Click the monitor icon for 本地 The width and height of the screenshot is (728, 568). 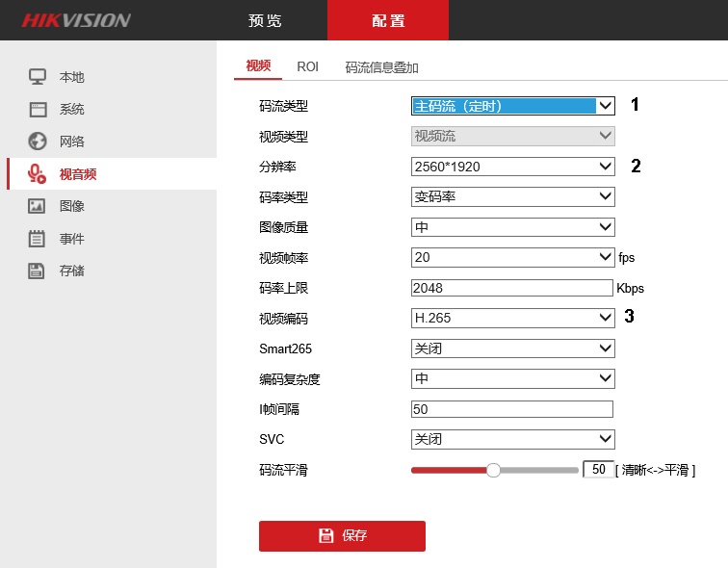point(38,77)
